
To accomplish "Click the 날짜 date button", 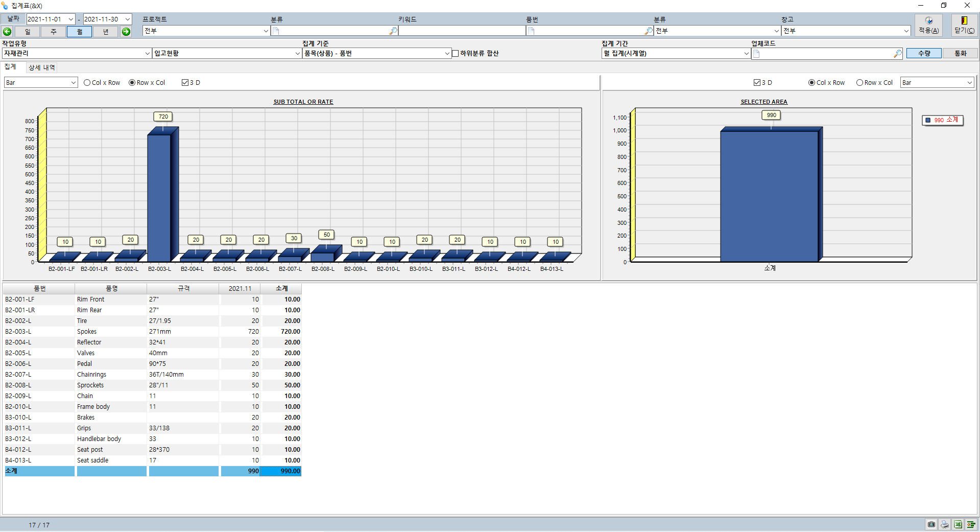I will click(13, 19).
